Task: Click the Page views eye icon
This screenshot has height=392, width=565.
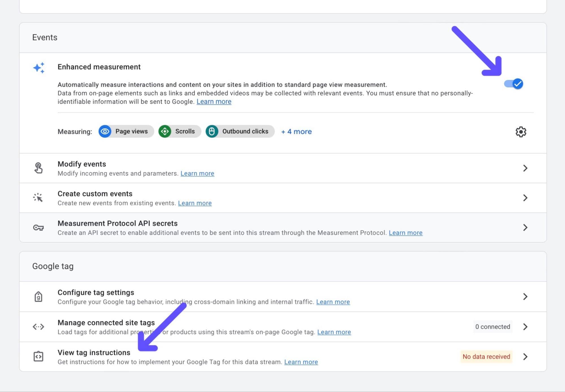Action: (105, 131)
